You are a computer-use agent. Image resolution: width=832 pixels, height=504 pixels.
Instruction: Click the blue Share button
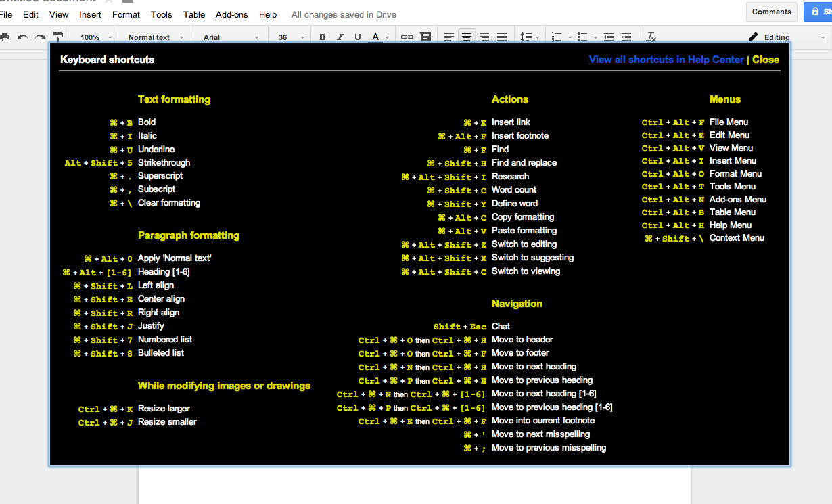(x=818, y=12)
